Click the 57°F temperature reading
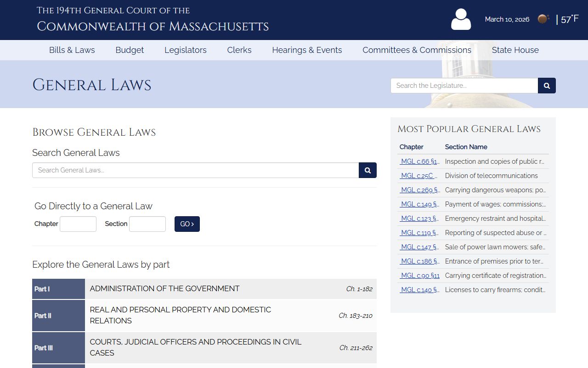The width and height of the screenshot is (588, 368). [570, 19]
